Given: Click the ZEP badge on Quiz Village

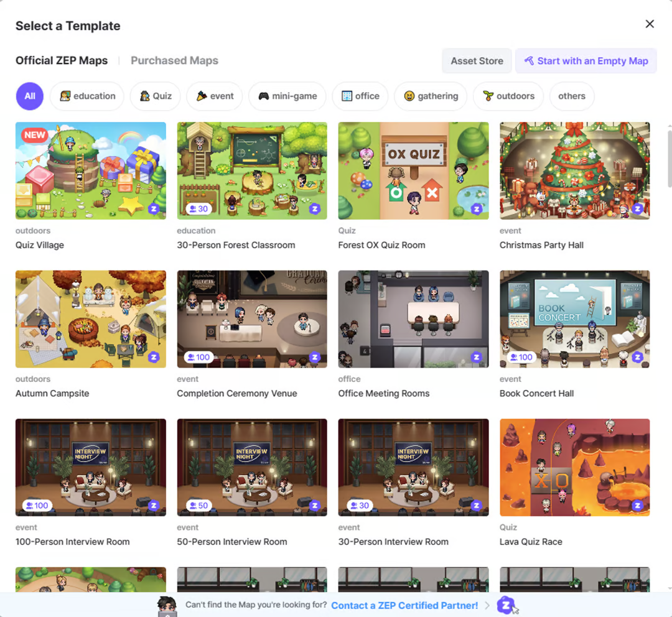Looking at the screenshot, I should click(154, 208).
